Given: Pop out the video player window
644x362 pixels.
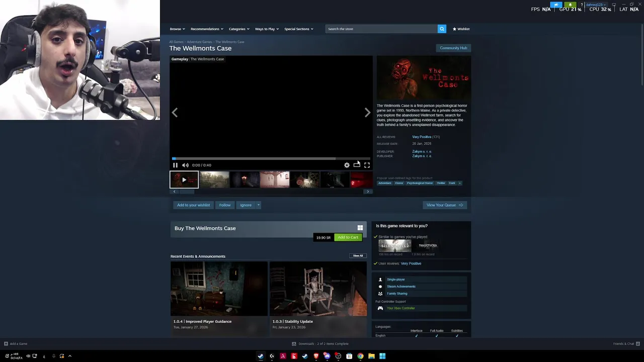Looking at the screenshot, I should [357, 165].
